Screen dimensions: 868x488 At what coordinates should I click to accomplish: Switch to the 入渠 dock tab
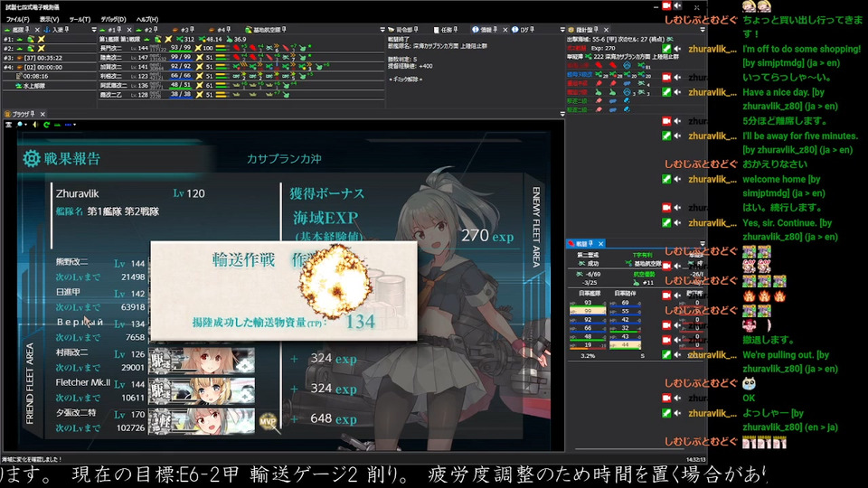click(x=57, y=30)
